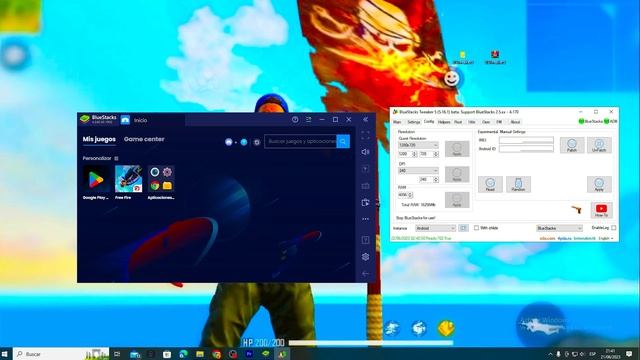Open the YouTube How To button
The image size is (640, 360).
click(x=601, y=210)
